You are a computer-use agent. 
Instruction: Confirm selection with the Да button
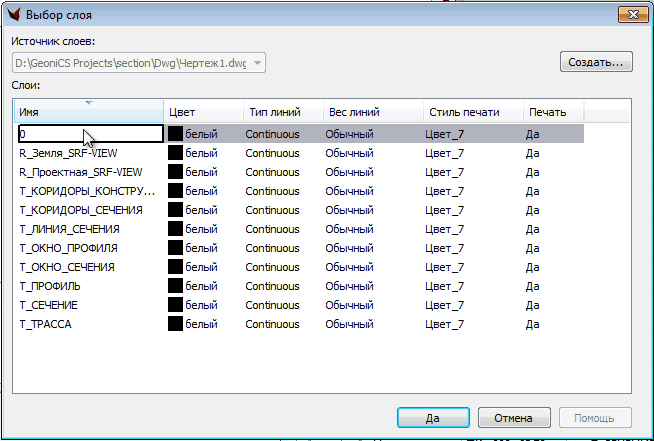tap(433, 417)
